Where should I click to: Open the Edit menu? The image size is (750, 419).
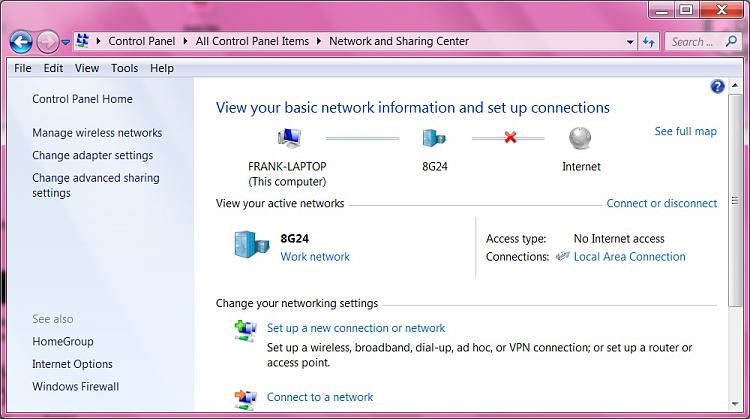(53, 68)
